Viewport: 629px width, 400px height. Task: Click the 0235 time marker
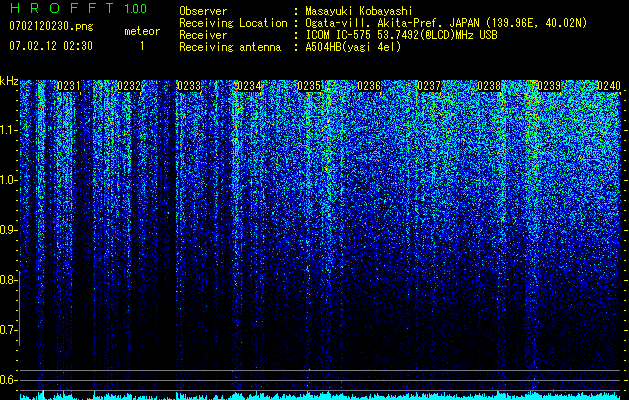309,86
